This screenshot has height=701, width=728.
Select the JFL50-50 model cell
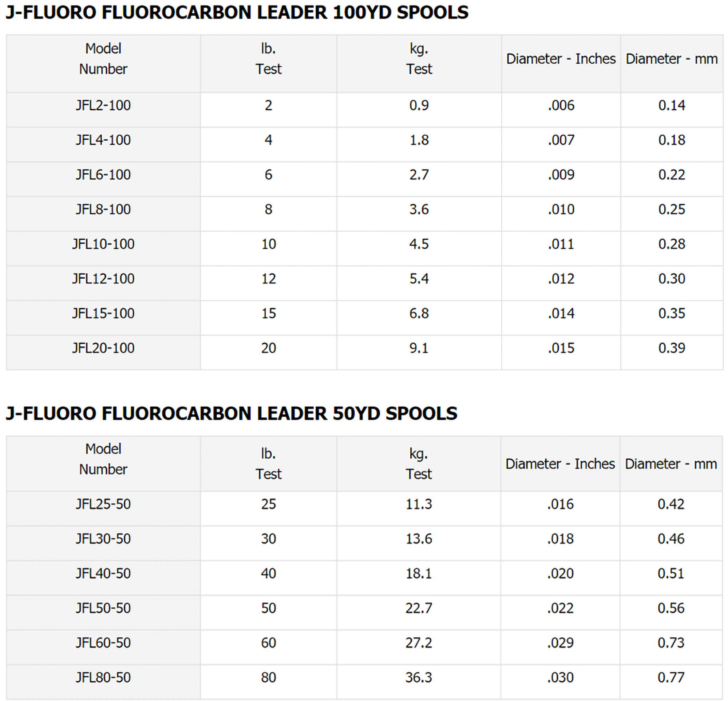pos(103,608)
